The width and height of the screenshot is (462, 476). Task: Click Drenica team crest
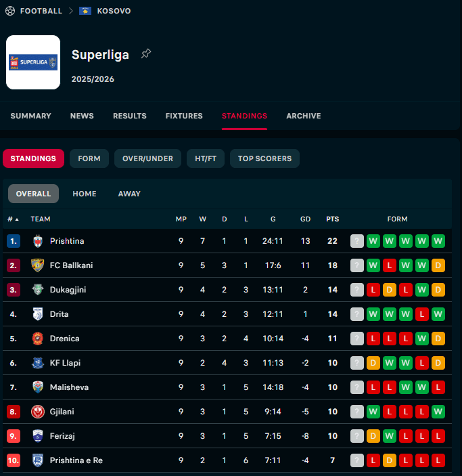click(37, 339)
